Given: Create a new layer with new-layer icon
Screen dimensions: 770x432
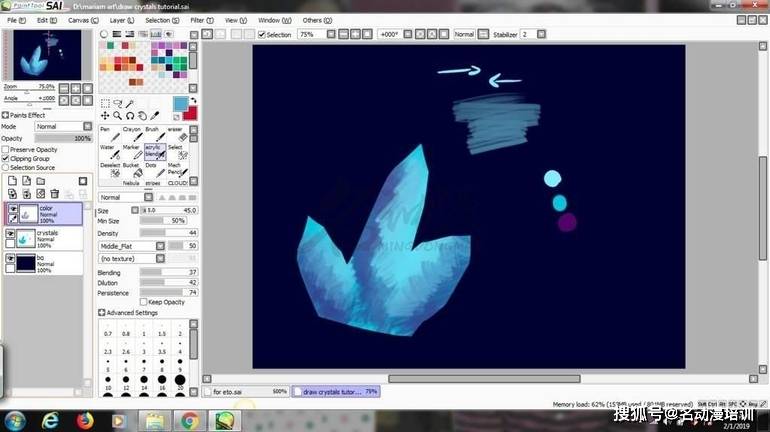Looking at the screenshot, I should 12,181.
